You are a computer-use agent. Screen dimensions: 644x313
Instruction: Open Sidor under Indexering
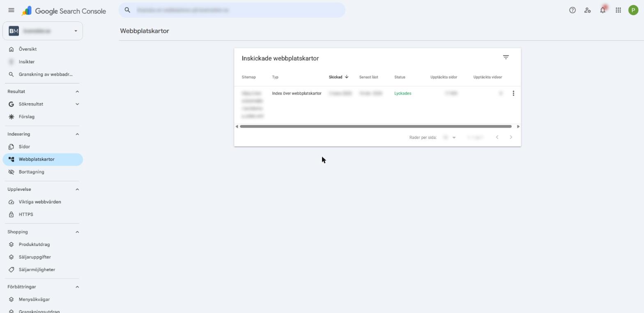pyautogui.click(x=43, y=146)
